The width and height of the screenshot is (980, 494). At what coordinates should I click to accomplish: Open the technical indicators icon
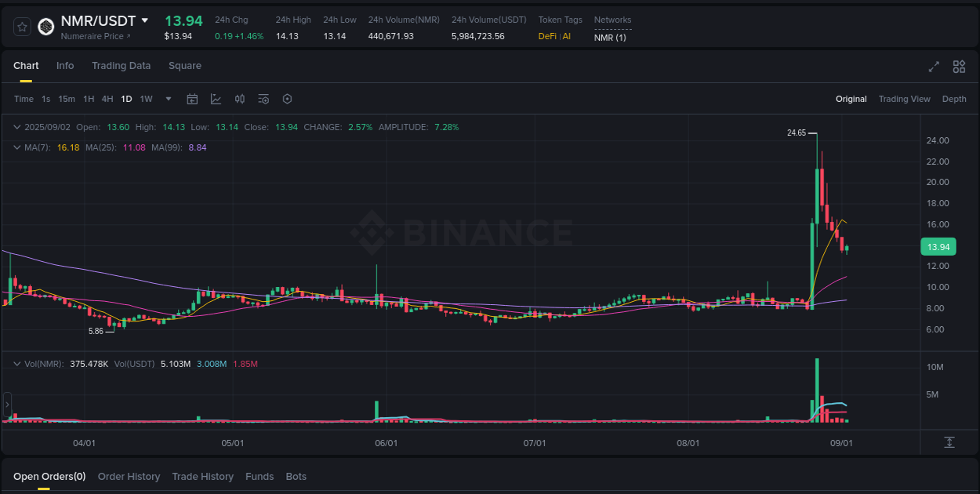[215, 99]
